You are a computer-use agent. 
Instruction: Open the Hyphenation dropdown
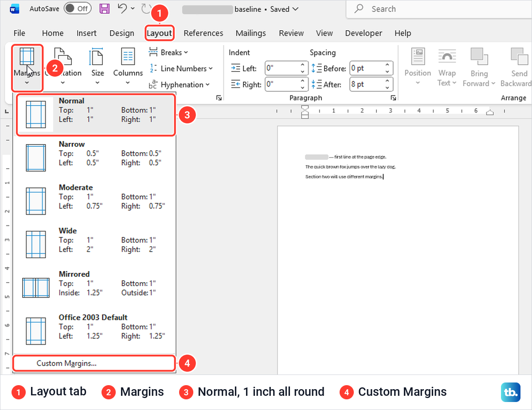(x=179, y=84)
